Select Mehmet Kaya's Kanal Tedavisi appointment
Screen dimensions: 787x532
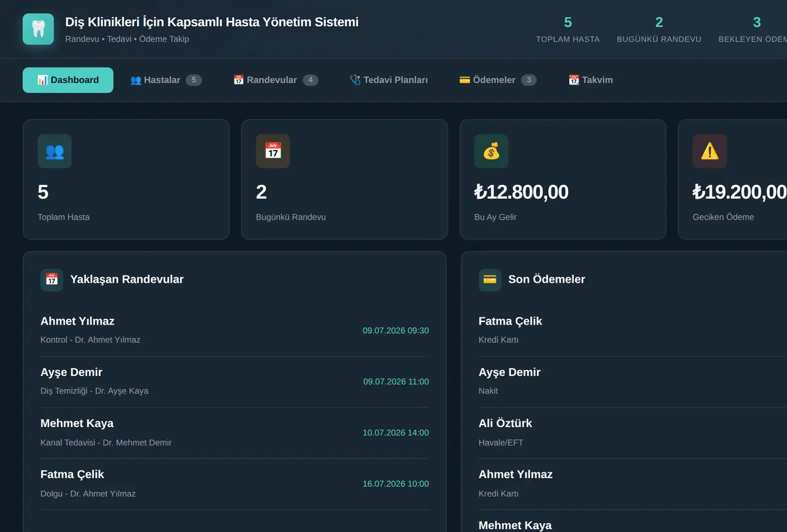(235, 433)
